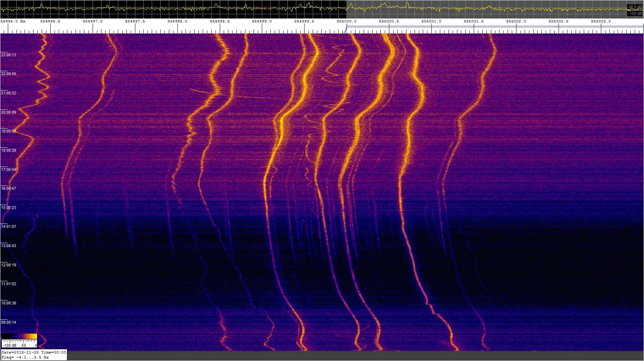Click the -50.0 dB spectrum scale label
The width and height of the screenshot is (644, 361).
pos(635,7)
